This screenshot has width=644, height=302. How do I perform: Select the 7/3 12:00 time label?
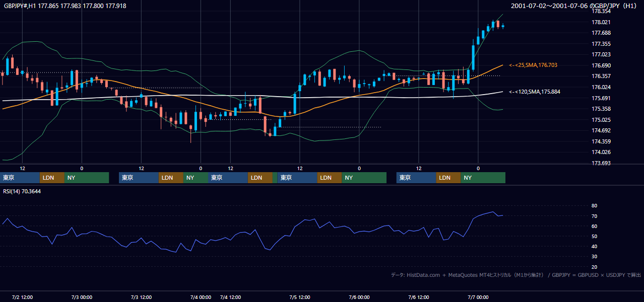141,297
